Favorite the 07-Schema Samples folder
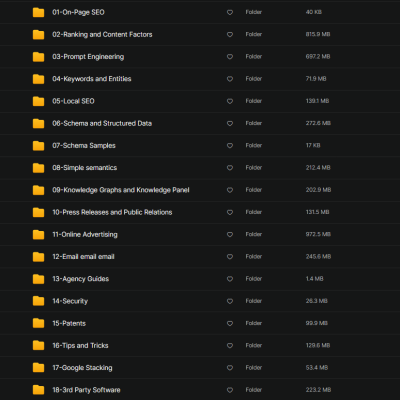 230,146
